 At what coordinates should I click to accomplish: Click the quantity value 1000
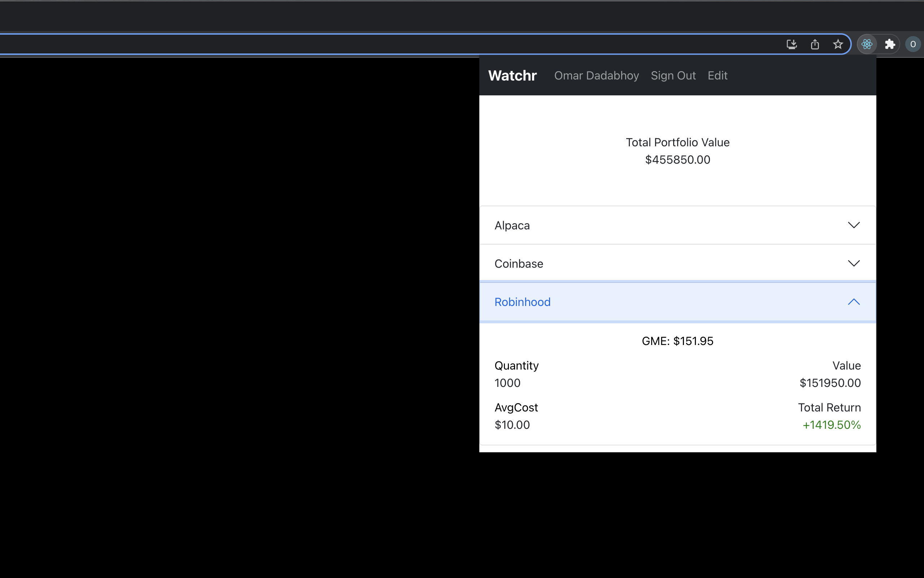(507, 383)
